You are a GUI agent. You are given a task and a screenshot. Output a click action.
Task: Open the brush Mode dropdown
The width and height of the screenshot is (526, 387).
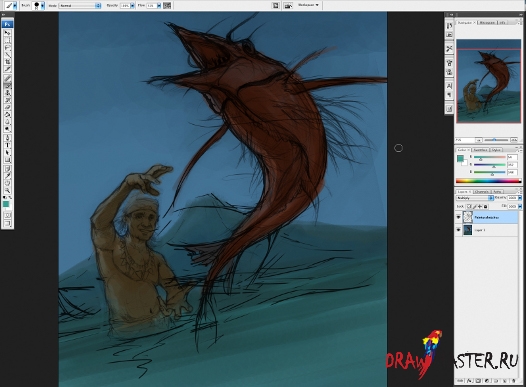80,5
